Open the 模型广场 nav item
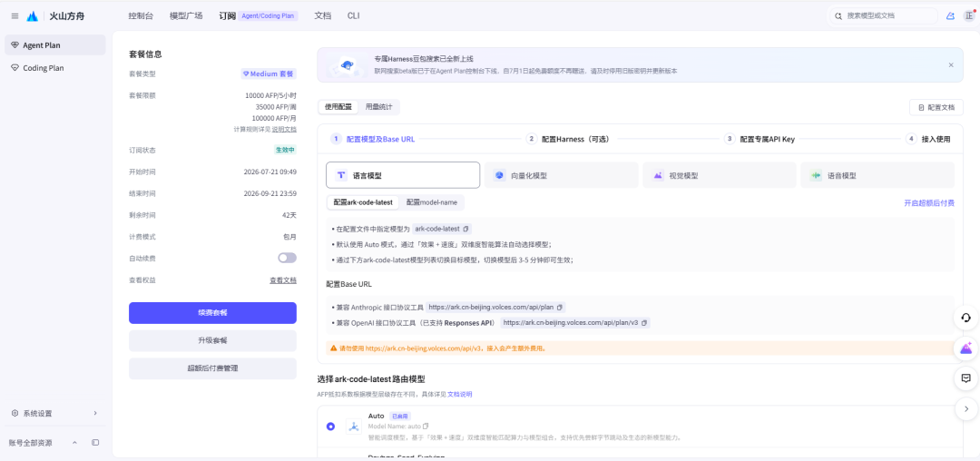Viewport: 980px width, 461px height. click(x=186, y=16)
